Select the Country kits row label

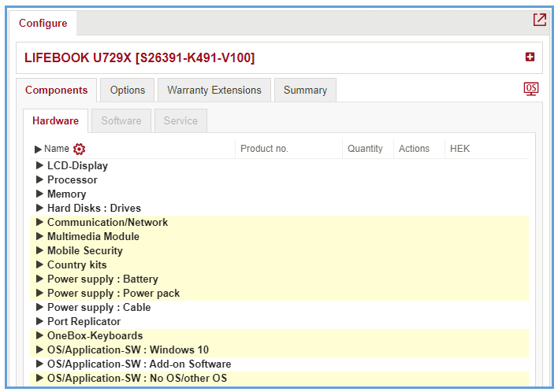click(77, 265)
